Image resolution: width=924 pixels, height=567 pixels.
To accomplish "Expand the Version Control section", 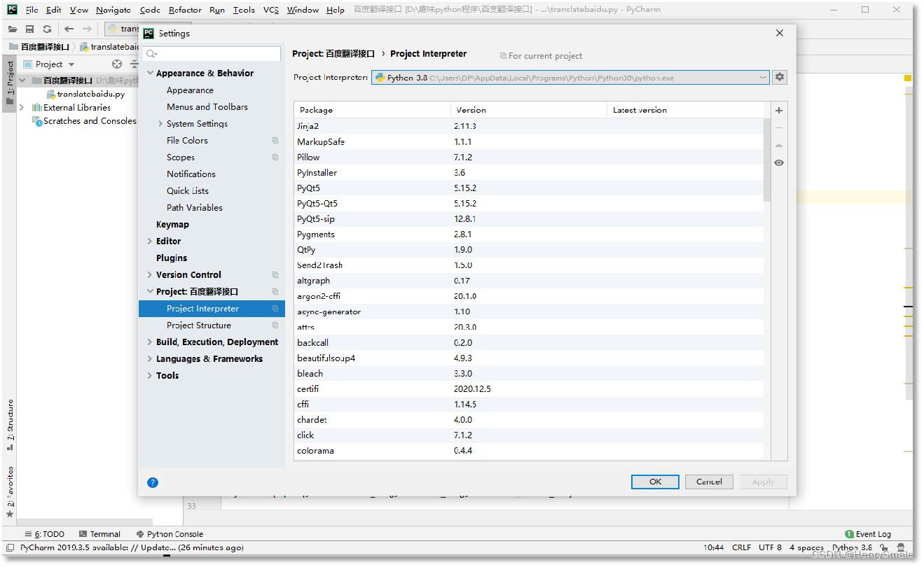I will pos(150,275).
